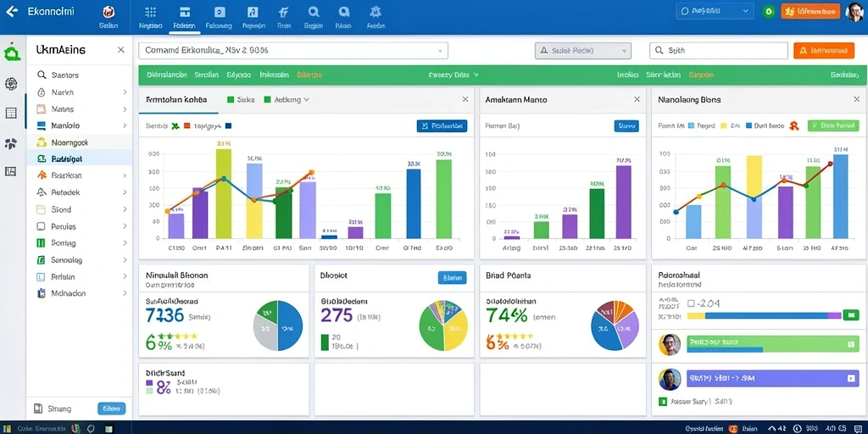The height and width of the screenshot is (434, 868).
Task: Click the gear icon in top navigation bar
Action: click(x=376, y=12)
